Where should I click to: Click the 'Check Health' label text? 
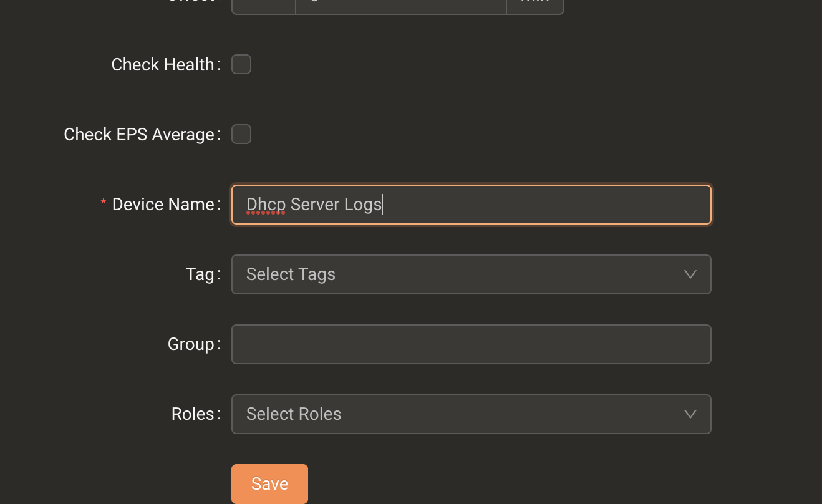[x=163, y=65]
